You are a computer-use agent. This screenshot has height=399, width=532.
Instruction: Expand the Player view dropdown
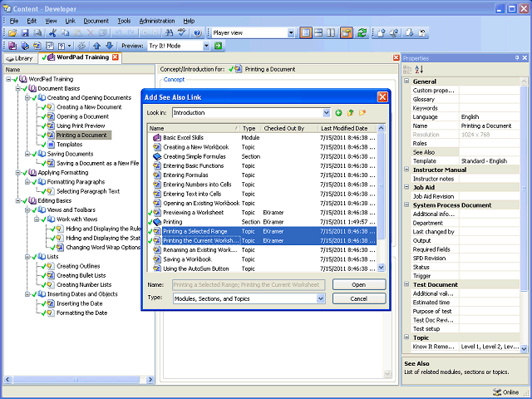click(x=290, y=32)
